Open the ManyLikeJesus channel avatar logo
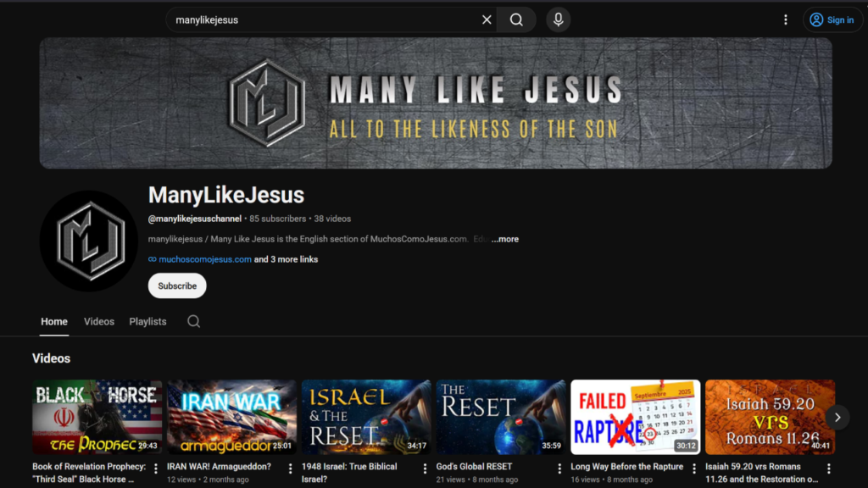This screenshot has width=868, height=488. [x=88, y=241]
